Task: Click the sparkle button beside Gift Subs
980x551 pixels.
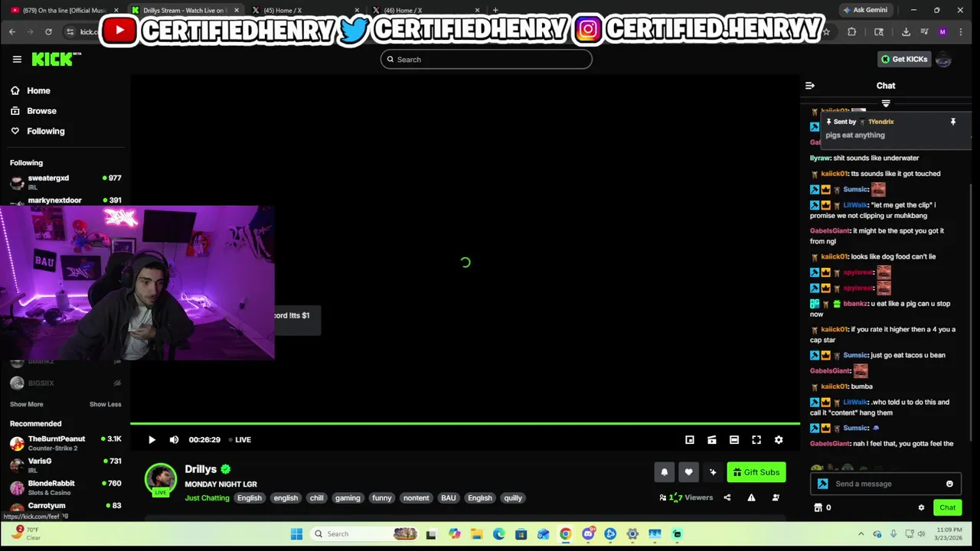Action: (713, 472)
